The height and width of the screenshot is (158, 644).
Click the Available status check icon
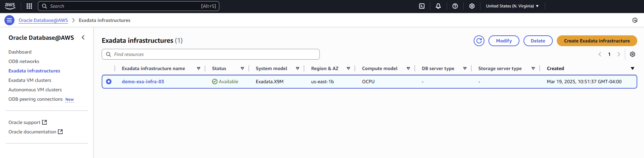(215, 82)
